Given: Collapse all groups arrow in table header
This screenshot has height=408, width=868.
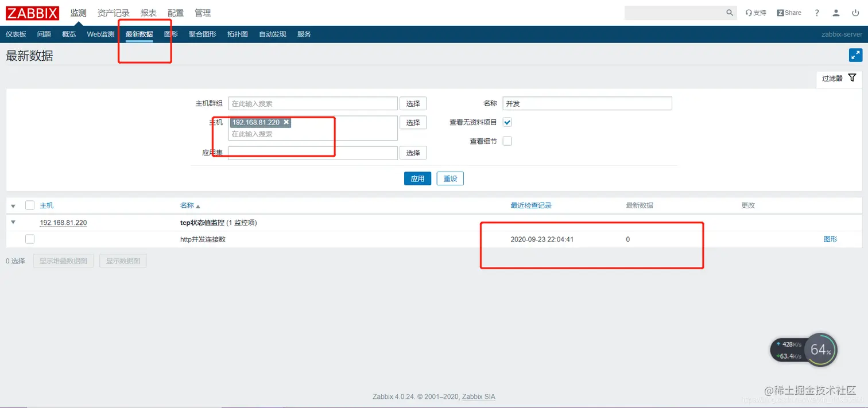Looking at the screenshot, I should point(13,205).
